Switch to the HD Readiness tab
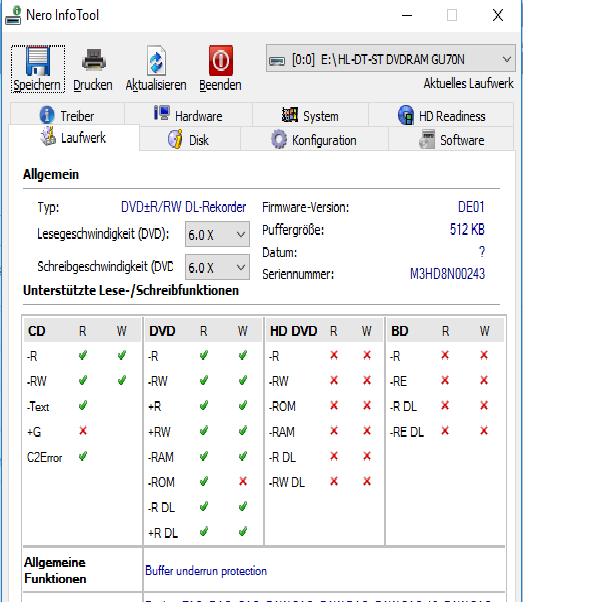 tap(441, 114)
